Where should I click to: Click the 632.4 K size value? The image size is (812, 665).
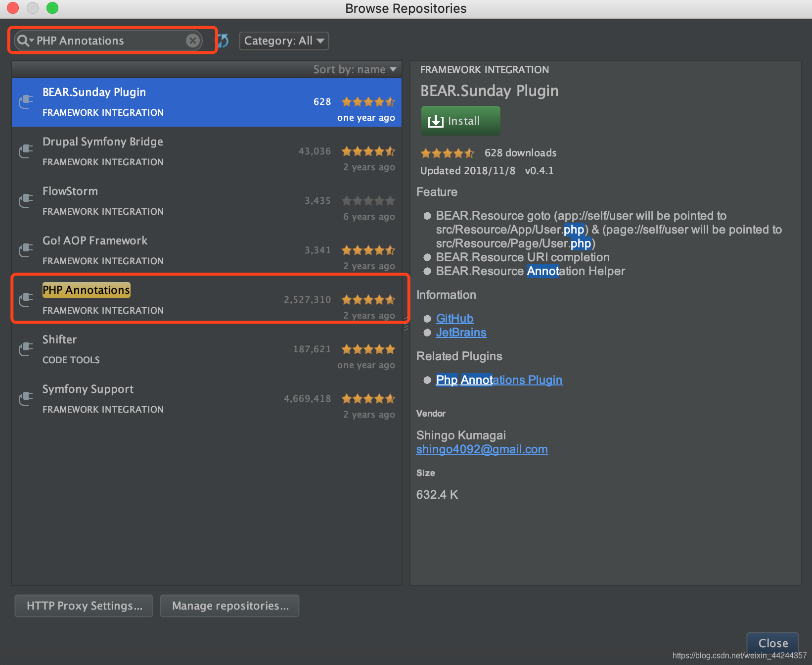click(437, 495)
